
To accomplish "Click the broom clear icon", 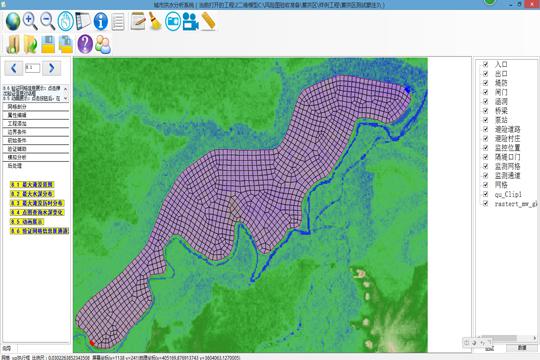I will (155, 21).
